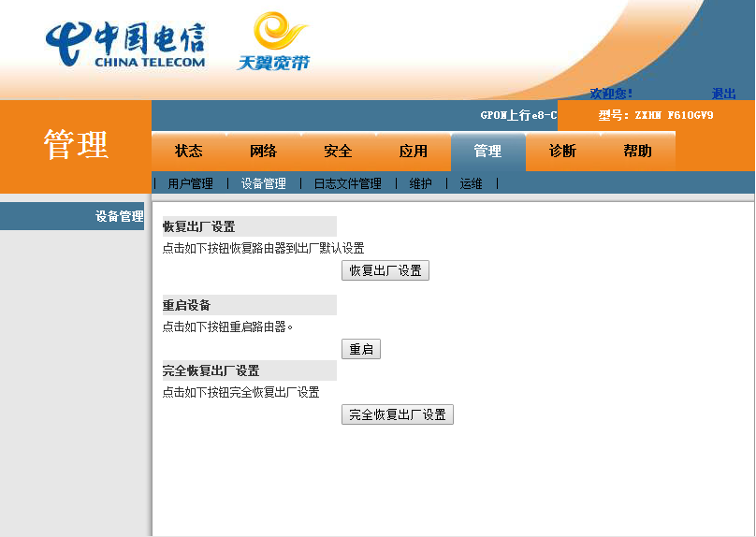756x537 pixels.
Task: Click the 管理 section title banner
Action: pos(76,145)
